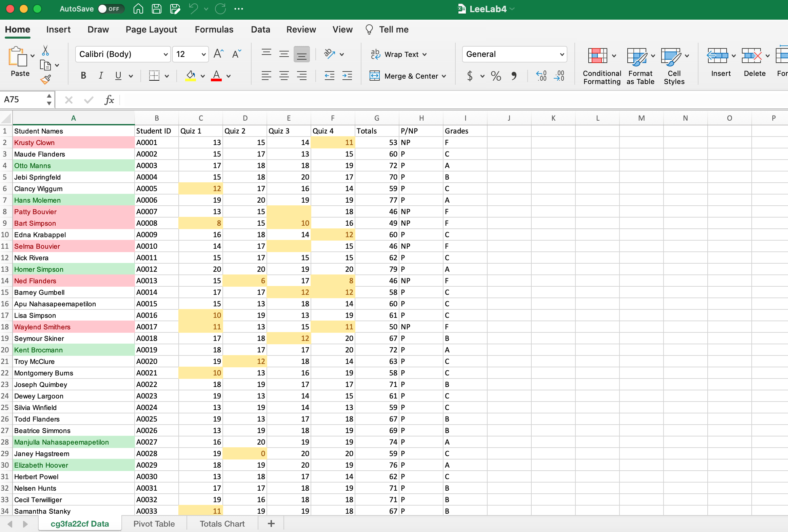The width and height of the screenshot is (788, 532).
Task: Open the more options ellipsis in title bar
Action: [x=239, y=9]
